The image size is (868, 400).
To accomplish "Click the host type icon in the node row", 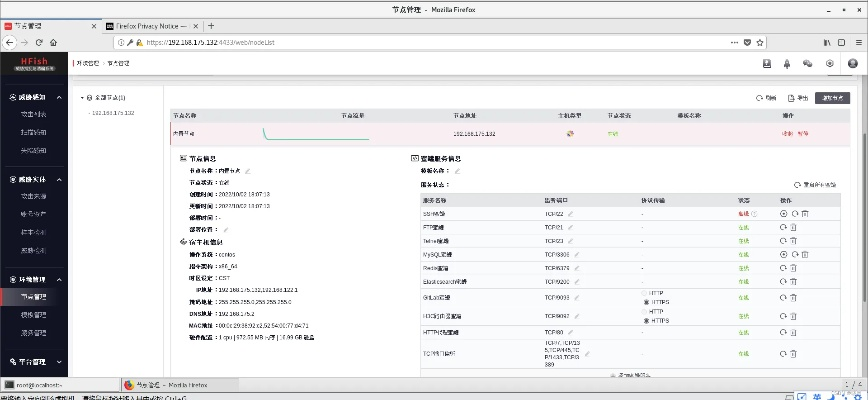I will 570,133.
